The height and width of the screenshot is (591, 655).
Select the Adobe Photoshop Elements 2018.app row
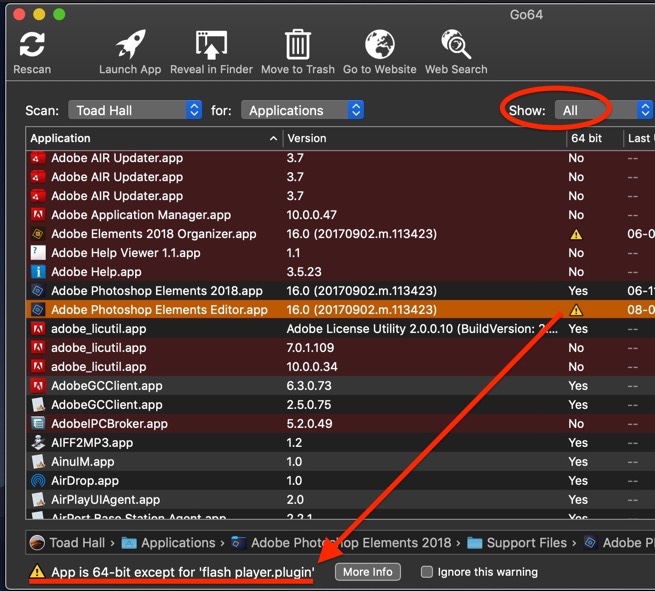(x=340, y=291)
